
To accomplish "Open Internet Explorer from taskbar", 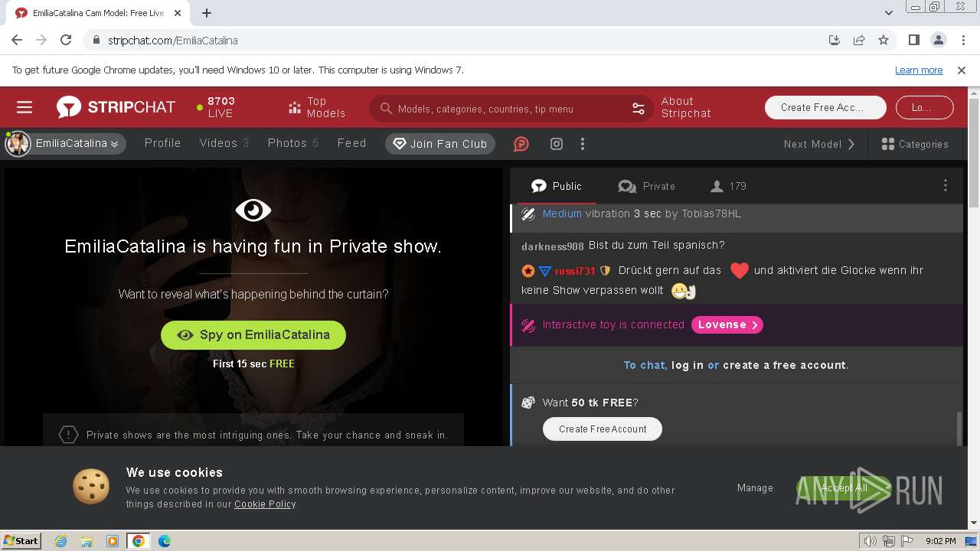I will [x=60, y=541].
